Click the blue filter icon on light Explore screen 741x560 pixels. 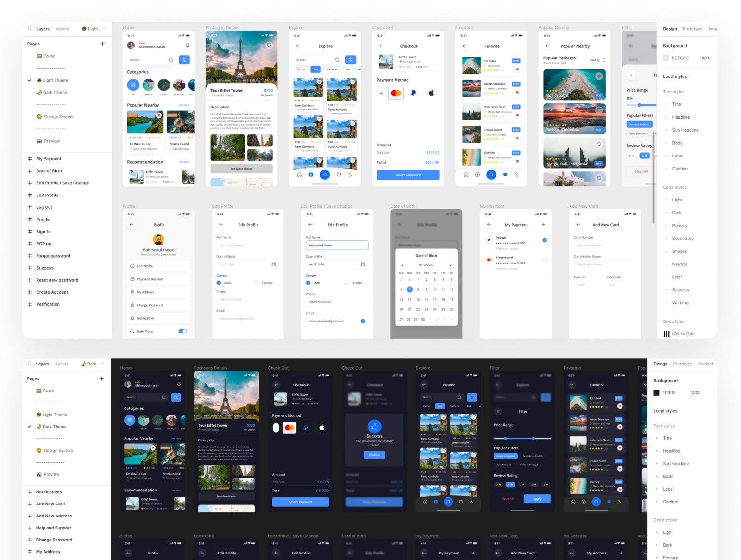point(351,60)
